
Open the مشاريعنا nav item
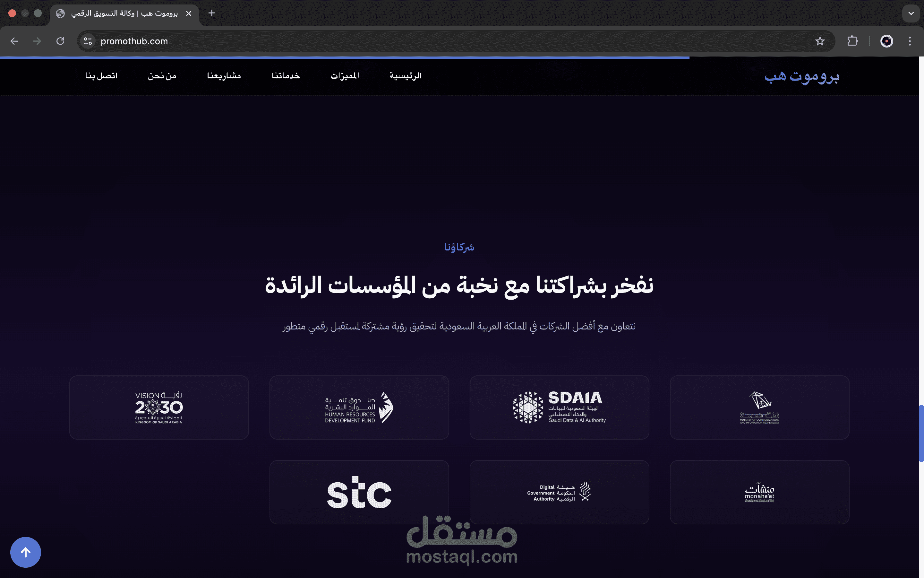pos(224,76)
